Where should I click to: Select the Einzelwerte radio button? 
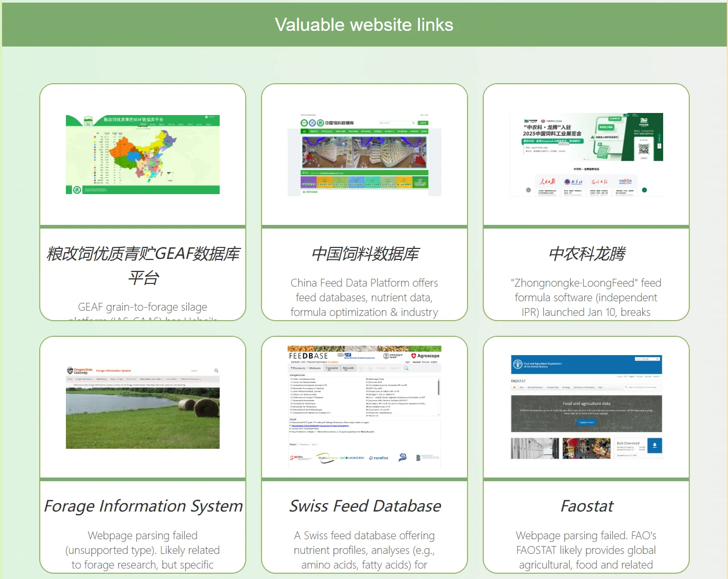tap(291, 368)
